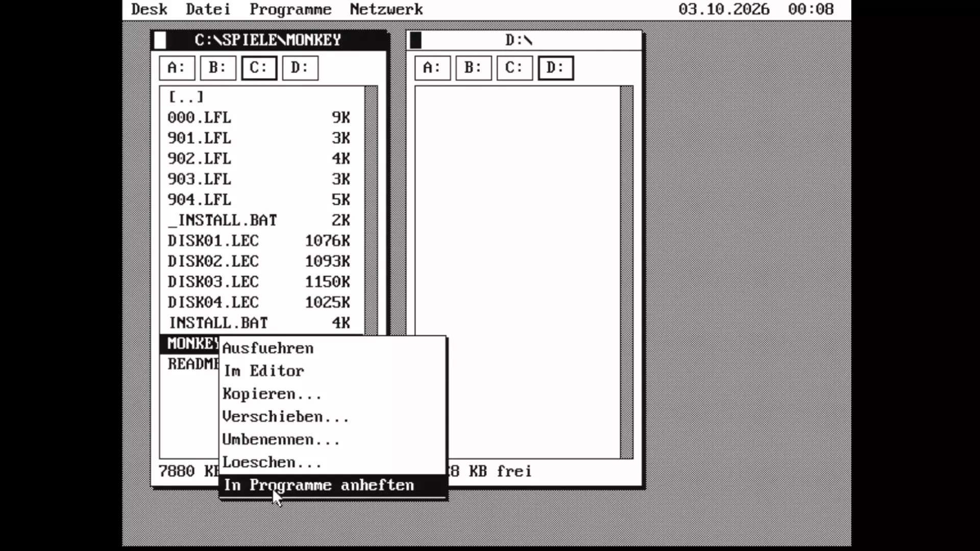Select file DISK03.LEC

[262, 282]
